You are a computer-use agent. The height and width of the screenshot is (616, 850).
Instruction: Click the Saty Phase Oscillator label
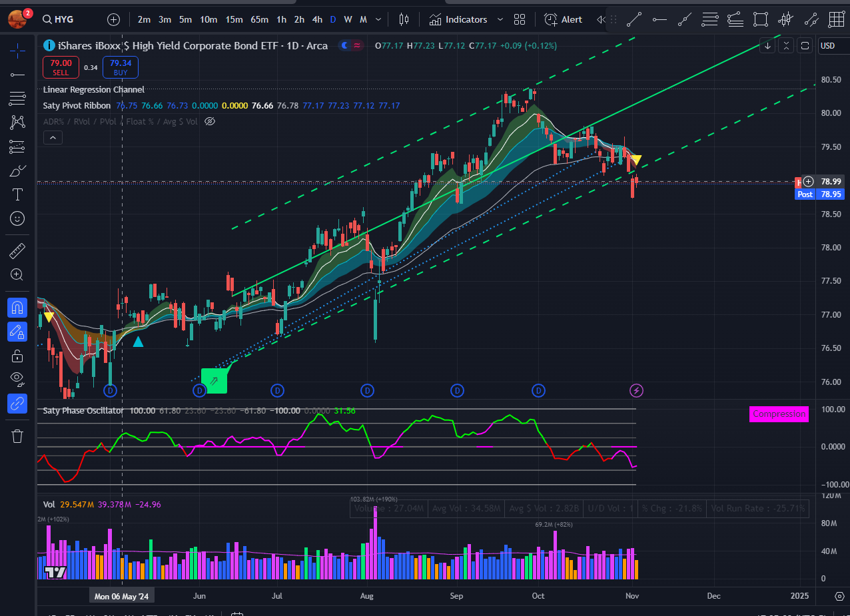click(83, 410)
